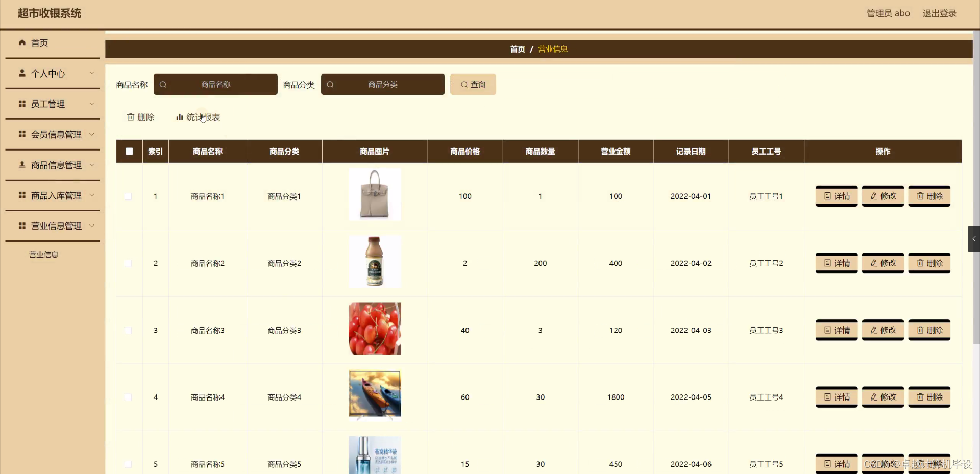Click the grid icon beside 员工管理
The image size is (980, 474).
coord(22,104)
